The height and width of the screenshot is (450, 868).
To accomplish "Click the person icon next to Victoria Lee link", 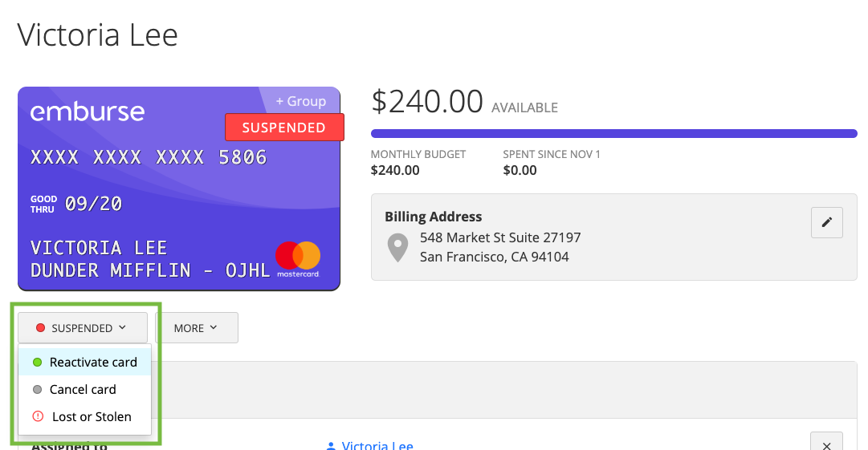I will point(331,445).
